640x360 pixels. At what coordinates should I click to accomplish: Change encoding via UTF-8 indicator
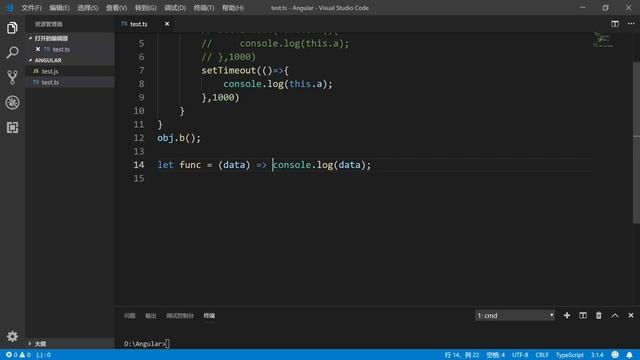point(520,355)
